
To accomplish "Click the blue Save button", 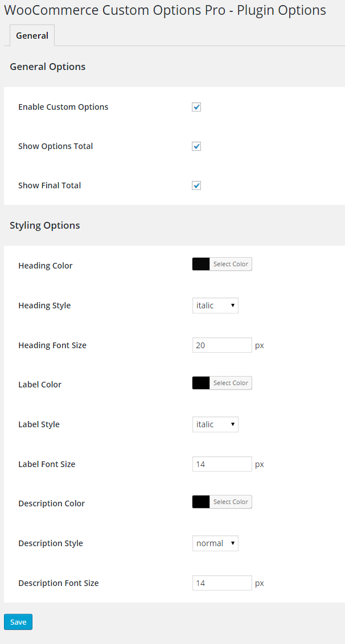I will [x=18, y=622].
